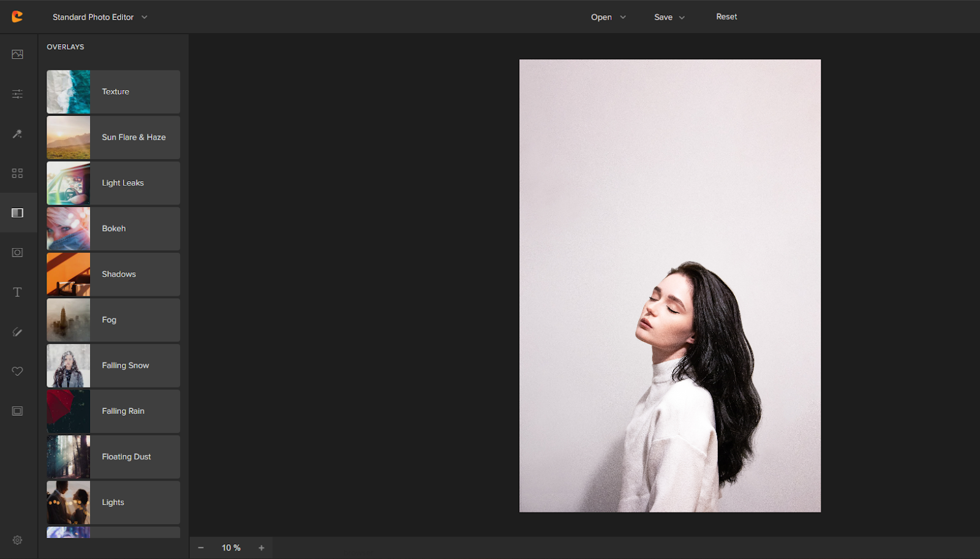
Task: Expand the Standard Photo Editor dropdown
Action: 100,17
